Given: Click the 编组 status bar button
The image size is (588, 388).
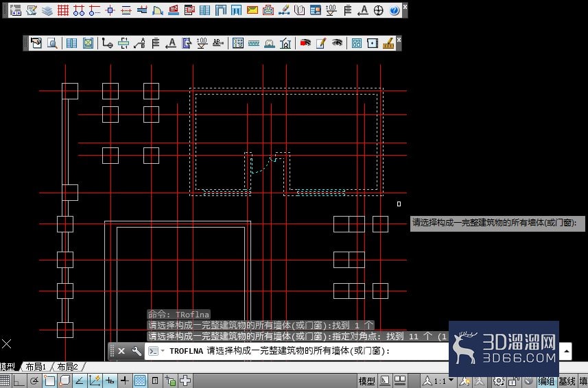Looking at the screenshot, I should coord(546,381).
